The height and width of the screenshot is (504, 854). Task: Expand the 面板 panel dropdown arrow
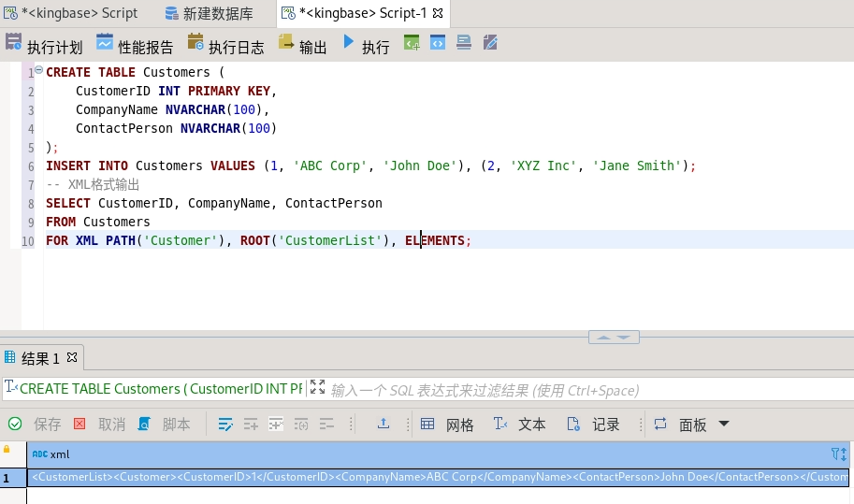(723, 424)
